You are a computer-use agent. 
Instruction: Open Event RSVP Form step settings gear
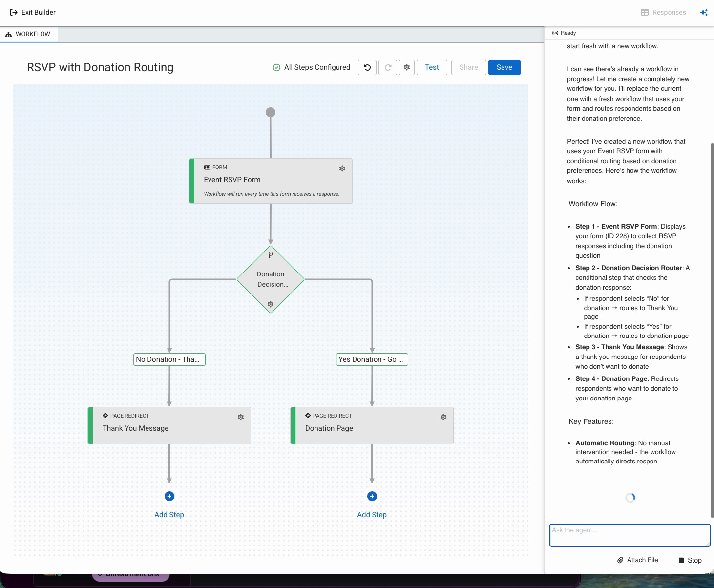point(342,168)
